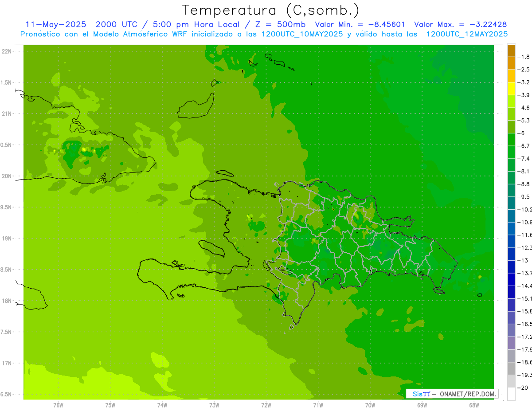Click the "69W" longitude axis label
Viewport: 532px width, 411px height.
pyautogui.click(x=422, y=405)
